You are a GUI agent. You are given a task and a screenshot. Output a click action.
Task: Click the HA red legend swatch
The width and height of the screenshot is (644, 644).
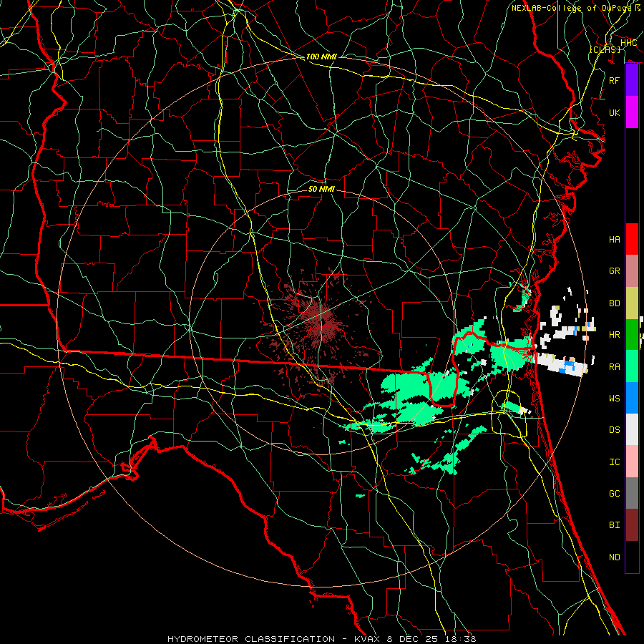click(632, 239)
